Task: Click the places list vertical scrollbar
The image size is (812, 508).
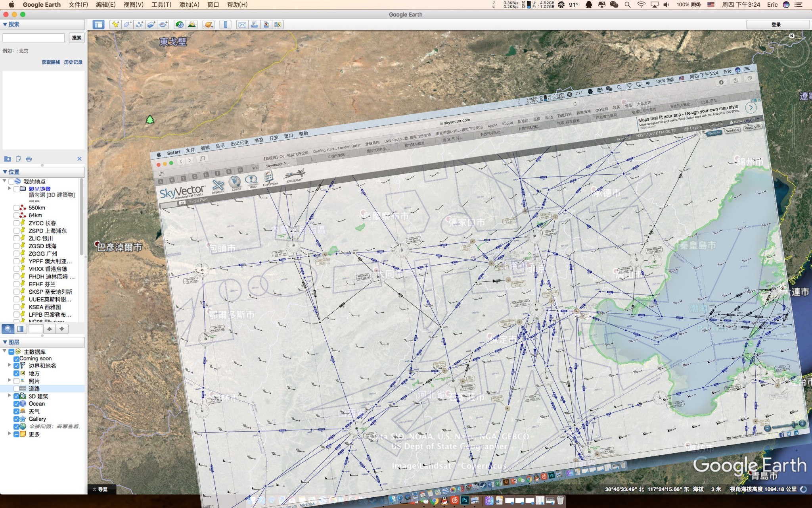Action: click(x=82, y=216)
